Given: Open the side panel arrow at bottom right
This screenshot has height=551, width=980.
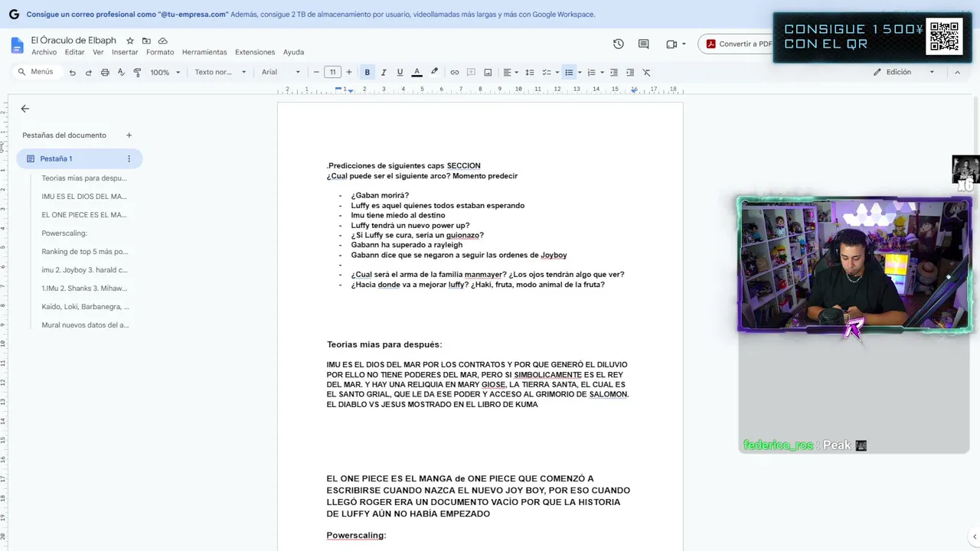Looking at the screenshot, I should tap(973, 536).
